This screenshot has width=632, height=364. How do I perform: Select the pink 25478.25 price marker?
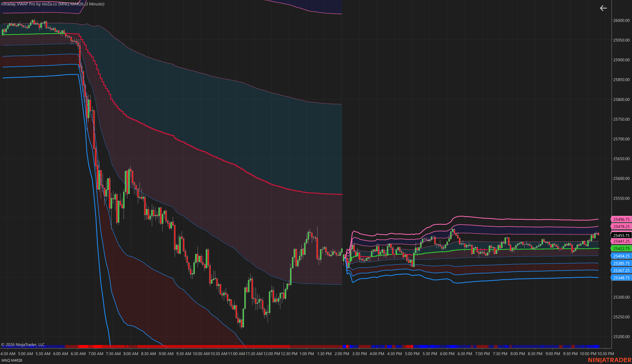tap(621, 227)
